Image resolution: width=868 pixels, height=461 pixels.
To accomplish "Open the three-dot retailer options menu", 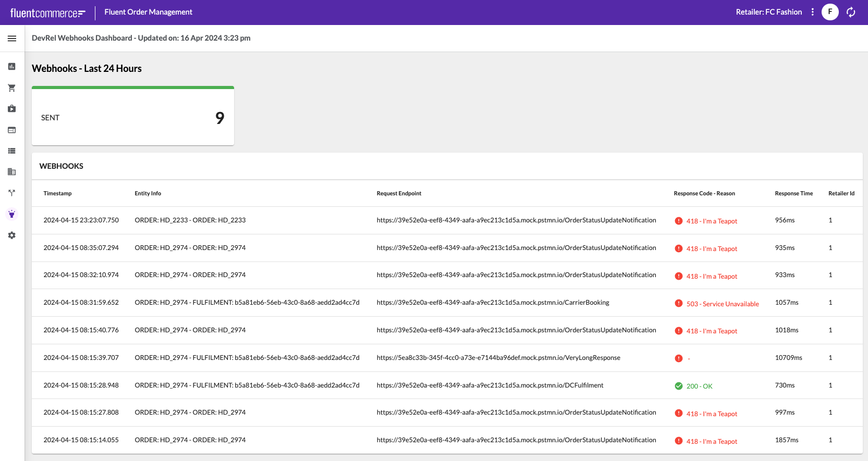I will pyautogui.click(x=812, y=12).
